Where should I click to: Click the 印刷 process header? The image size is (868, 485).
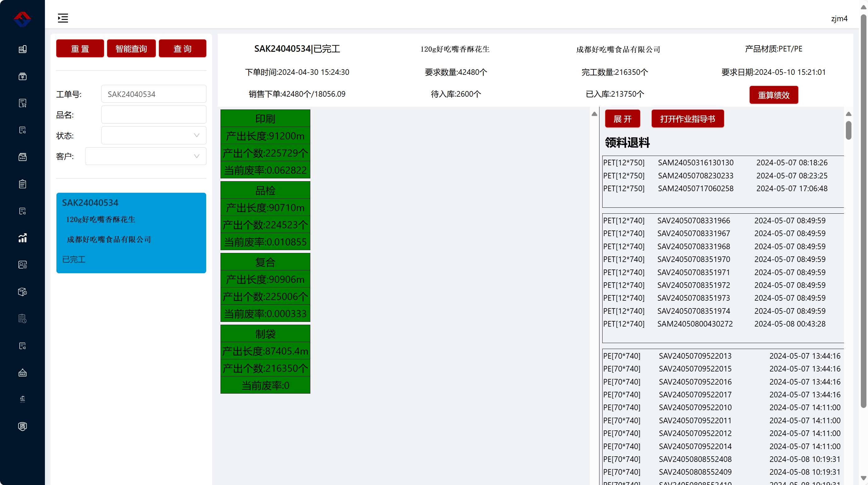265,118
